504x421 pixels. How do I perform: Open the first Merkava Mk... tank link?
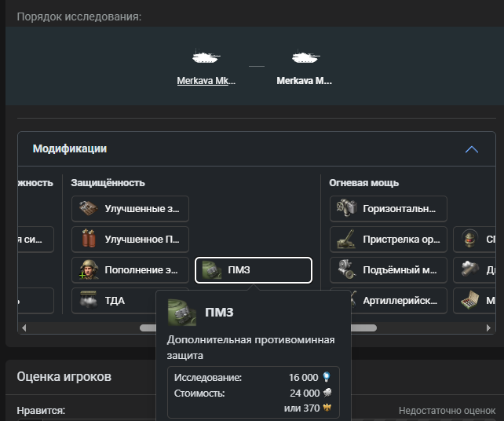[206, 80]
